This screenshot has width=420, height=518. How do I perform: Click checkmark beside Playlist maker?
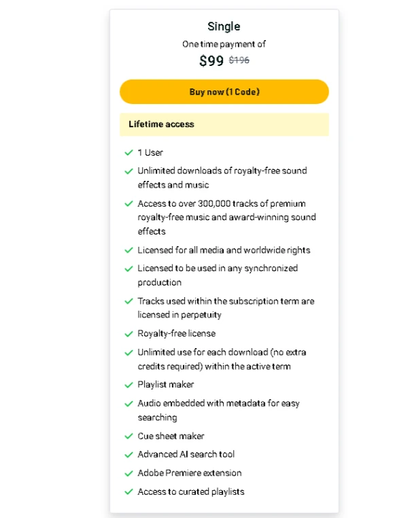tap(128, 385)
